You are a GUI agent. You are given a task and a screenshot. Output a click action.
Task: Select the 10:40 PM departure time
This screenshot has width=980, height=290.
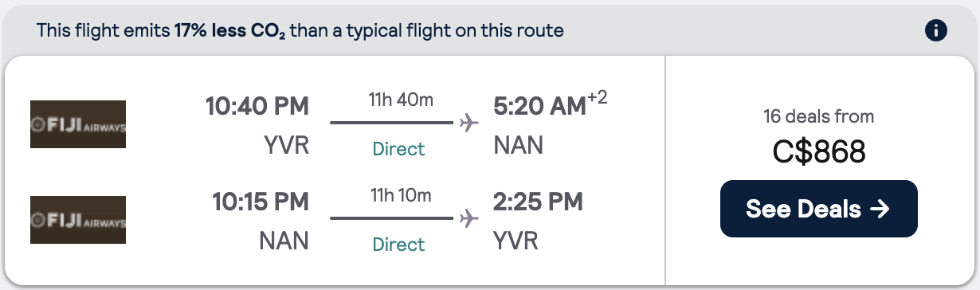257,107
